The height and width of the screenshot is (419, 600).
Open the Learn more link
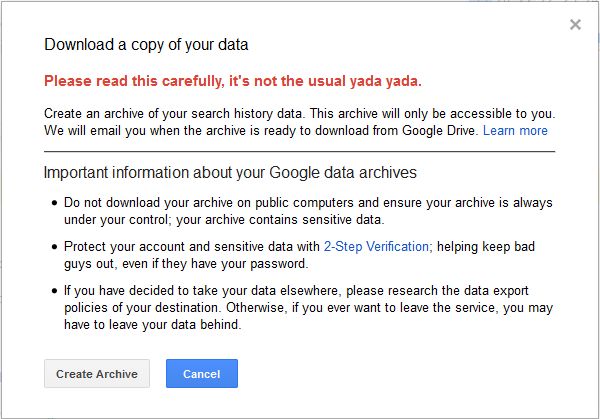(515, 131)
